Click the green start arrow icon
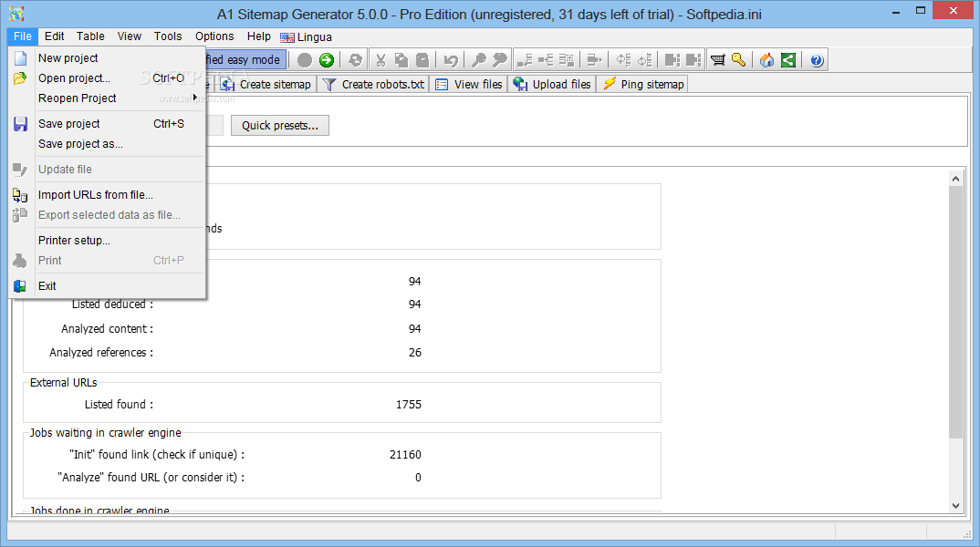 click(x=327, y=60)
